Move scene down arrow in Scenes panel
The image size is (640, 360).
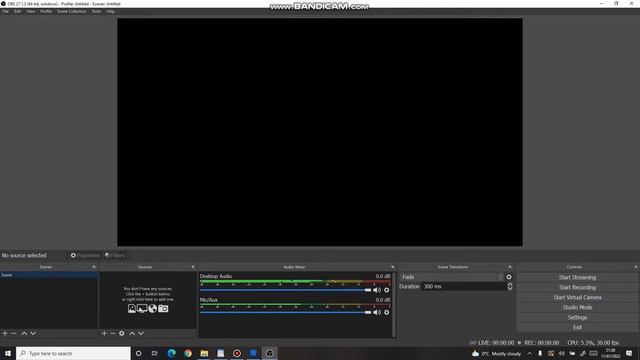coord(33,333)
